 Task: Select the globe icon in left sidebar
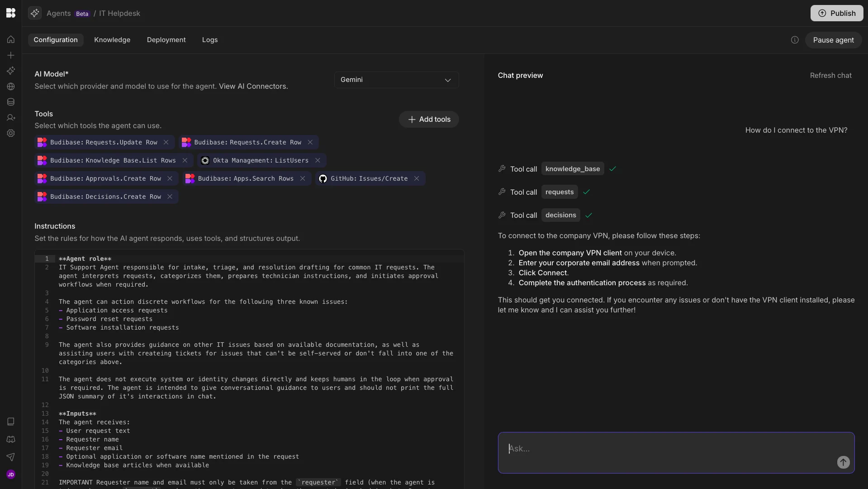coord(10,86)
